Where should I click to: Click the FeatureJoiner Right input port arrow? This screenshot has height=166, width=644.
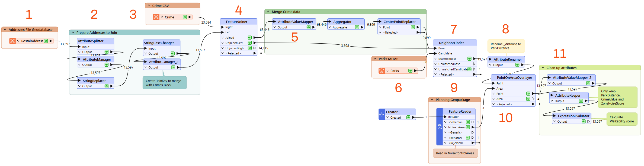(222, 27)
